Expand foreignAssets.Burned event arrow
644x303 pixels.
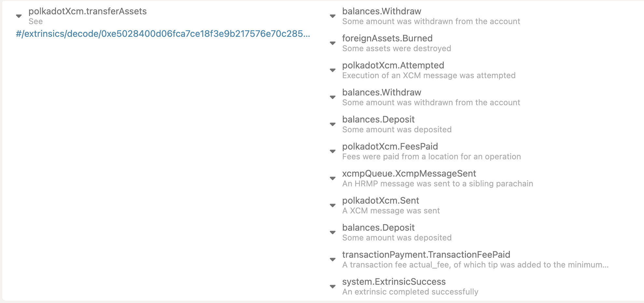332,43
